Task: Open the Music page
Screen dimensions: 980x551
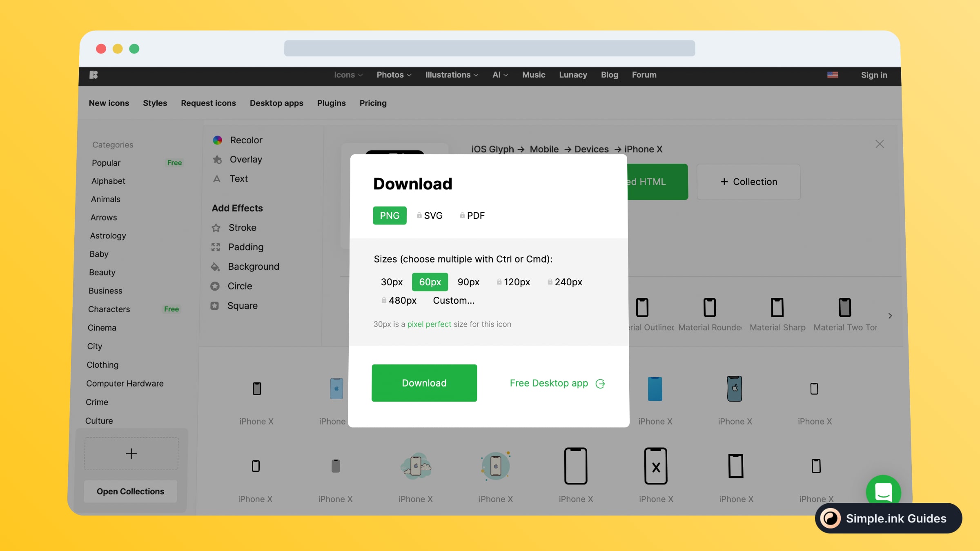Action: point(534,75)
